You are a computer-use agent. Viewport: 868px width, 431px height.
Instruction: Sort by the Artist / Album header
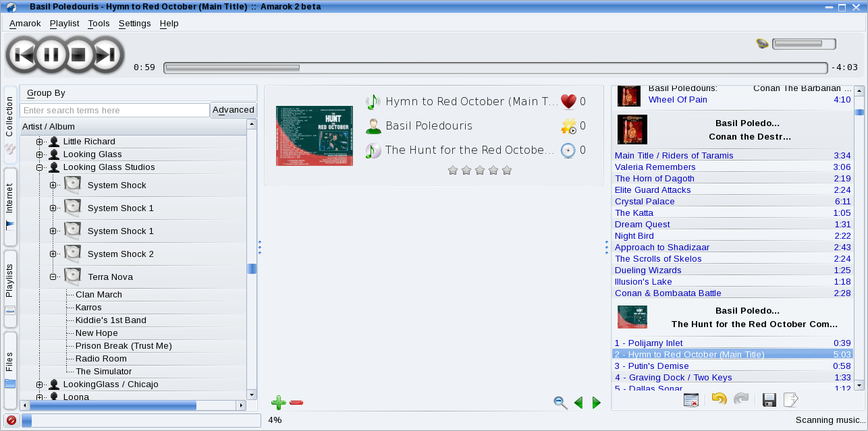[134, 126]
